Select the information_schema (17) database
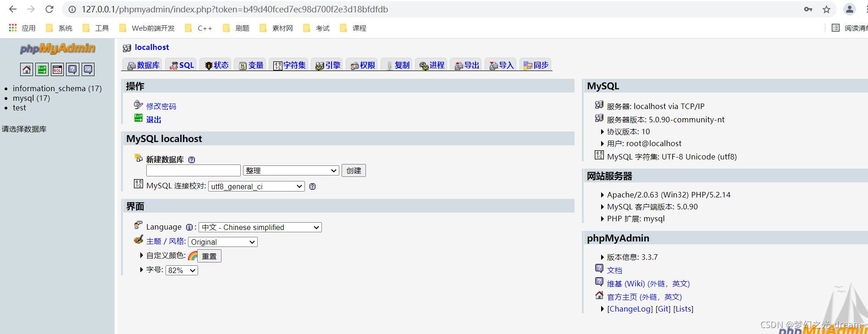Viewport: 868px width, 334px height. pos(57,88)
